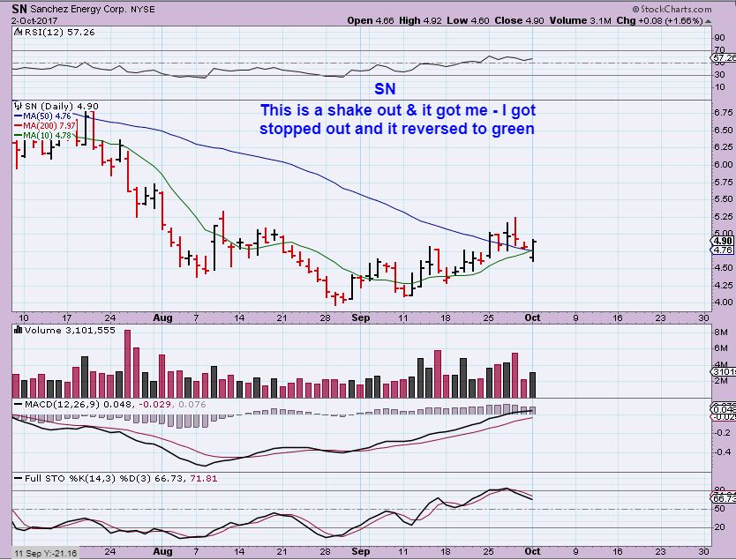The image size is (736, 560).
Task: Click Oct on the price panel date axis
Action: coord(532,317)
